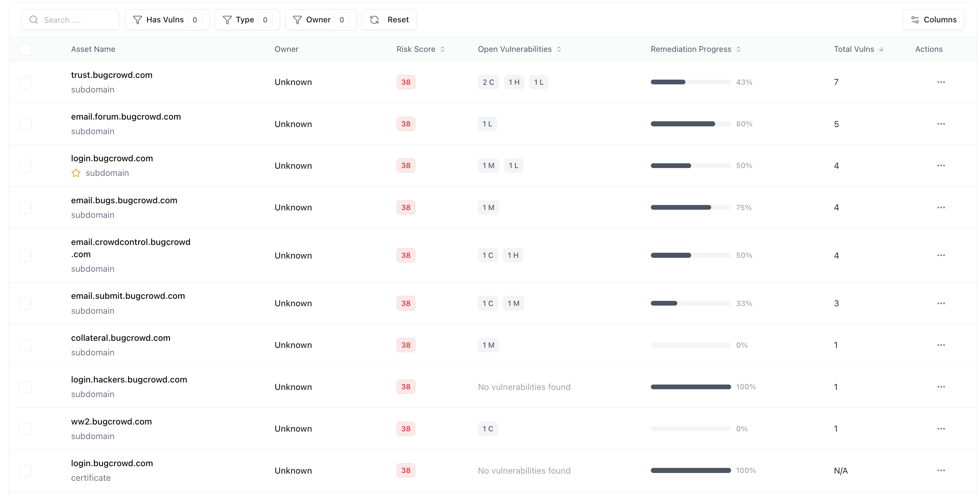This screenshot has width=980, height=496.
Task: Sort by Risk Score column arrows
Action: [443, 49]
